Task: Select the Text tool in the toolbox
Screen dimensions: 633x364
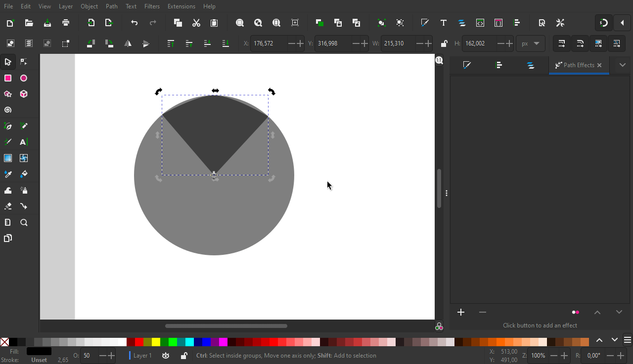Action: tap(23, 142)
